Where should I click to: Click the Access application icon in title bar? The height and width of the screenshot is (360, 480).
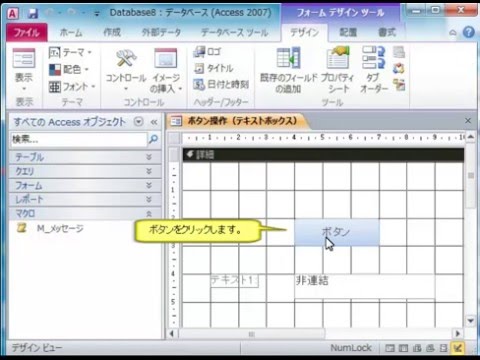tap(13, 14)
